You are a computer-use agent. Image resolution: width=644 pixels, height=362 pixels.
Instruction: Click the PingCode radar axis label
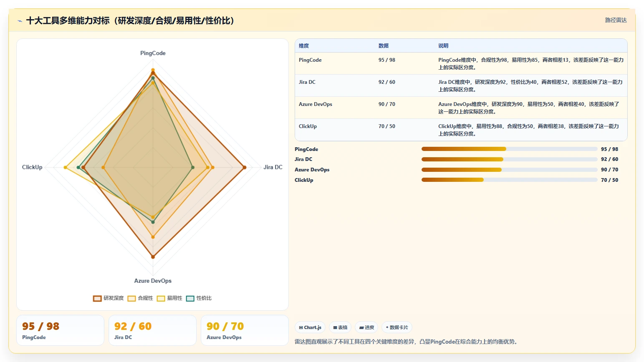pos(153,53)
